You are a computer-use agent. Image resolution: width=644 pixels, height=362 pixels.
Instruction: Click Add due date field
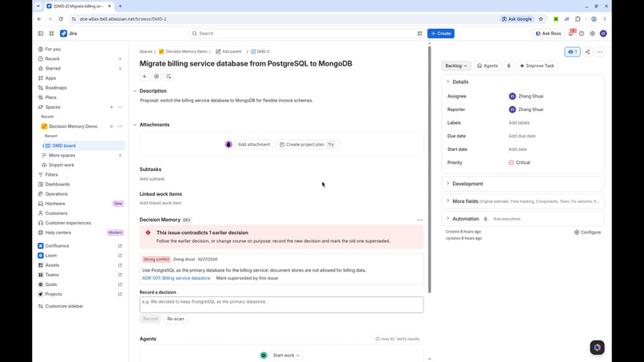pos(522,136)
